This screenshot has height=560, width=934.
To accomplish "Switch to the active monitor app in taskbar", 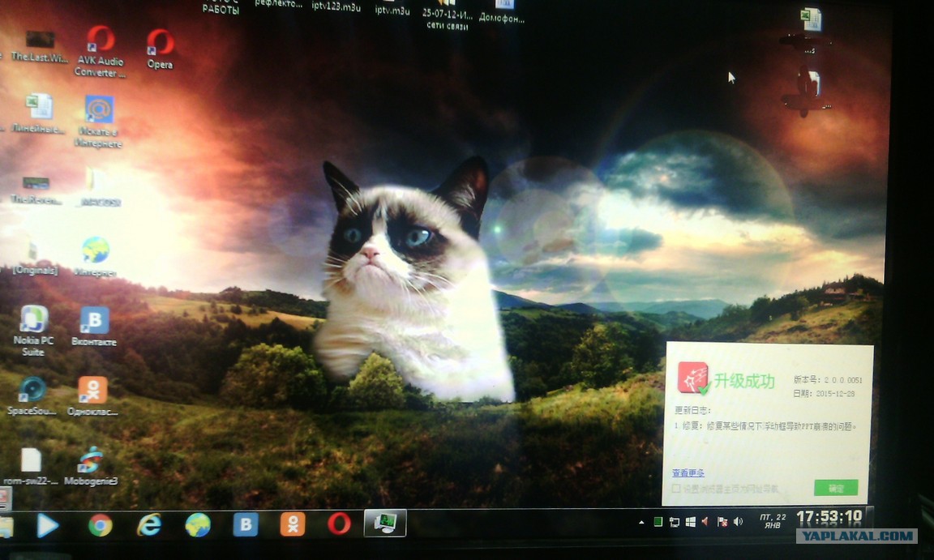I will click(x=385, y=523).
